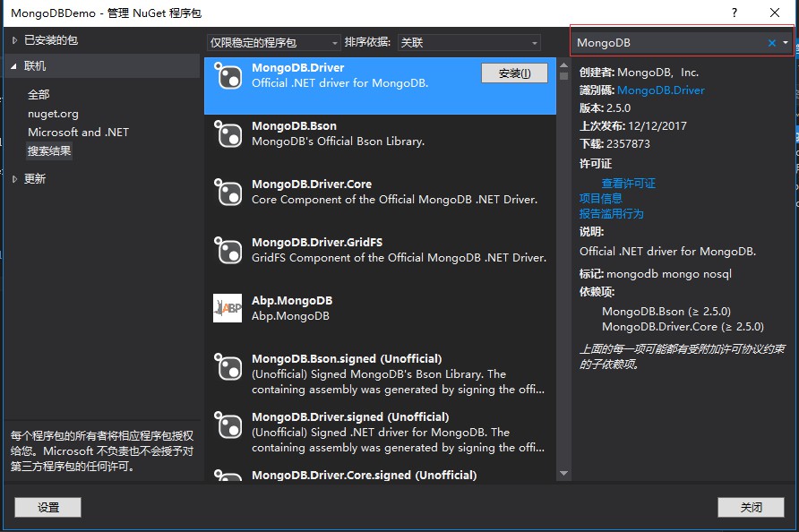Viewport: 799px width, 532px height.
Task: Click the Abp.MongoDB package logo
Action: tap(228, 308)
